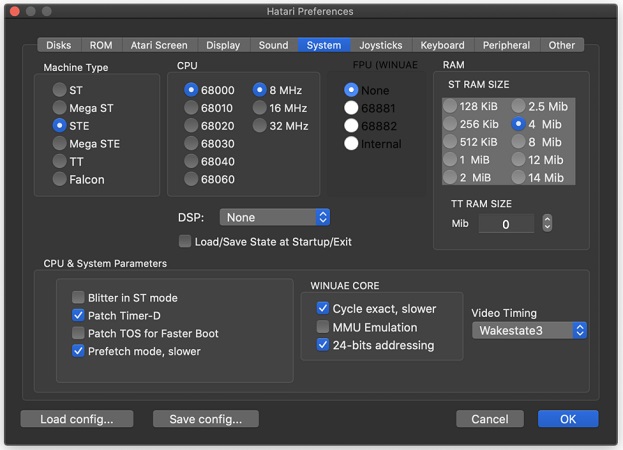Image resolution: width=623 pixels, height=450 pixels.
Task: Click the TT RAM size input field
Action: 505,224
